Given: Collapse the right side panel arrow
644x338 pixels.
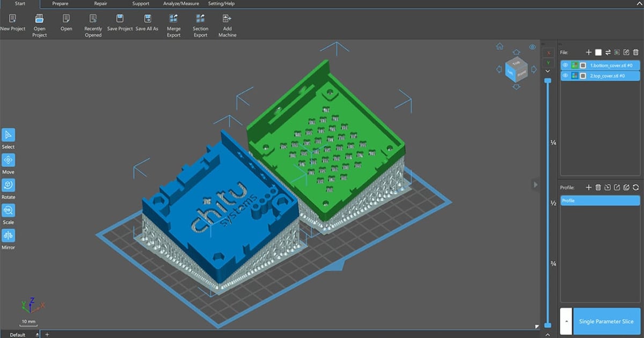Looking at the screenshot, I should point(535,185).
